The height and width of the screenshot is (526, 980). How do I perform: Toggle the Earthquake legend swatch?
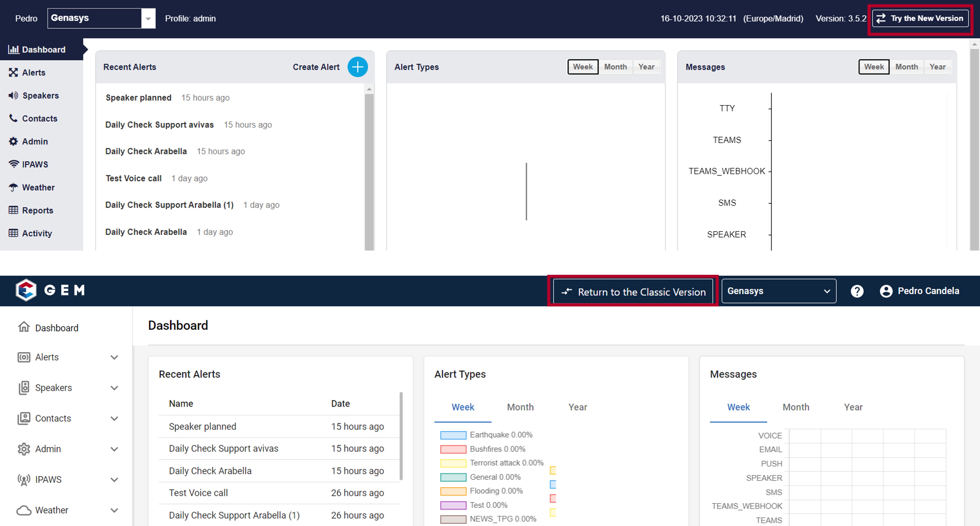[453, 435]
